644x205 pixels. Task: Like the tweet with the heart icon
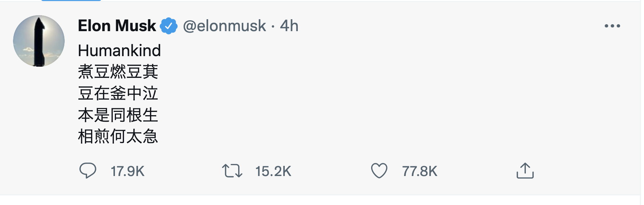coord(379,171)
